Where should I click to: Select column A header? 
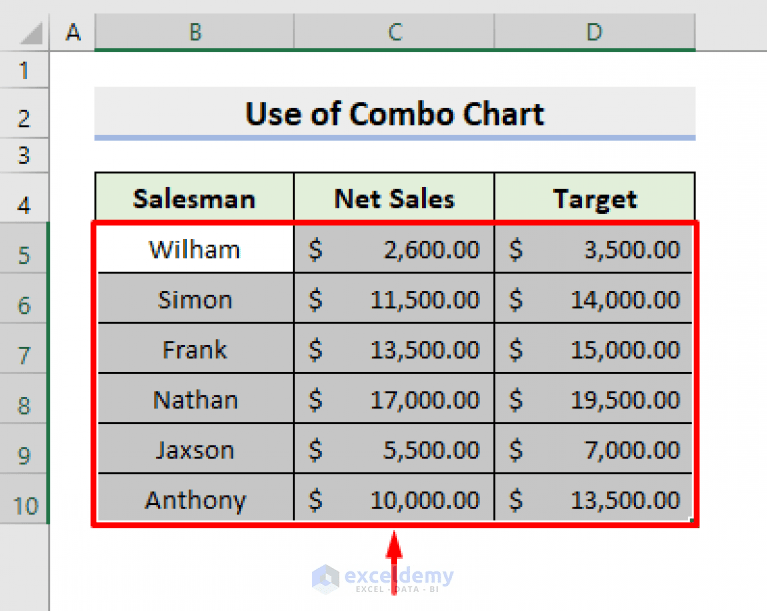[72, 32]
